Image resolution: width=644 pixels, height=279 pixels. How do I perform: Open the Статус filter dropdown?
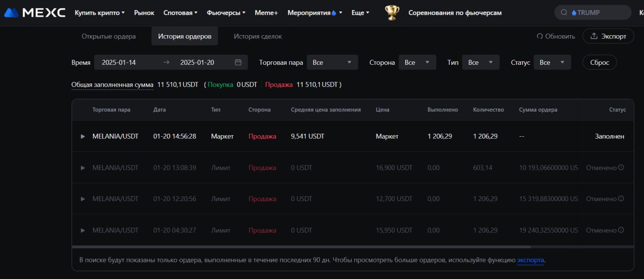pyautogui.click(x=552, y=62)
